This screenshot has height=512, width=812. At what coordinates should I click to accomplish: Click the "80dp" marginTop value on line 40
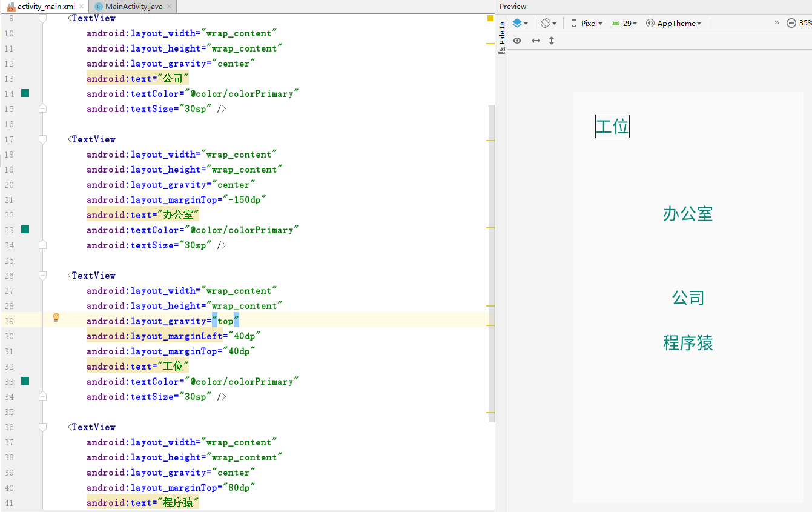[x=239, y=488]
